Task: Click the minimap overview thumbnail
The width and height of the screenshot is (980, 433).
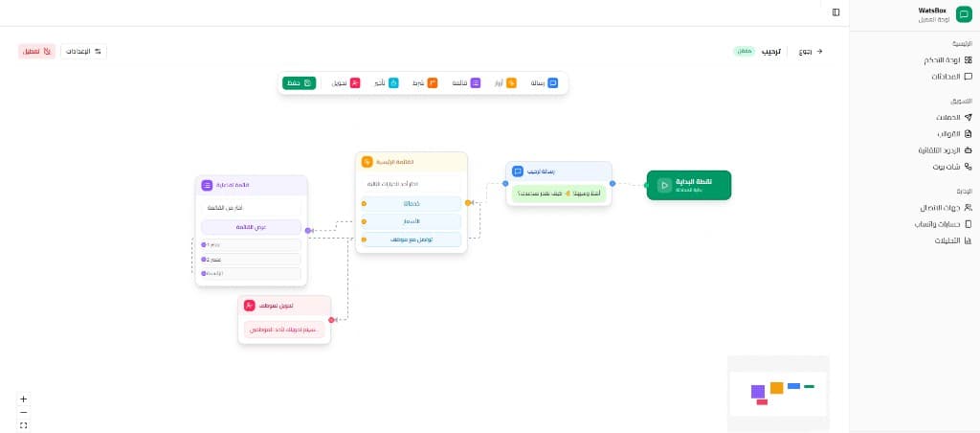Action: 778,388
